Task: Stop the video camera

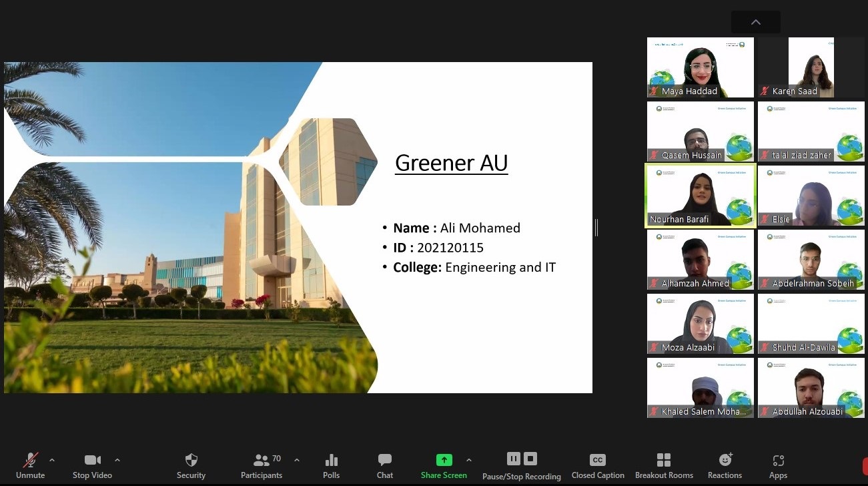Action: [x=92, y=460]
